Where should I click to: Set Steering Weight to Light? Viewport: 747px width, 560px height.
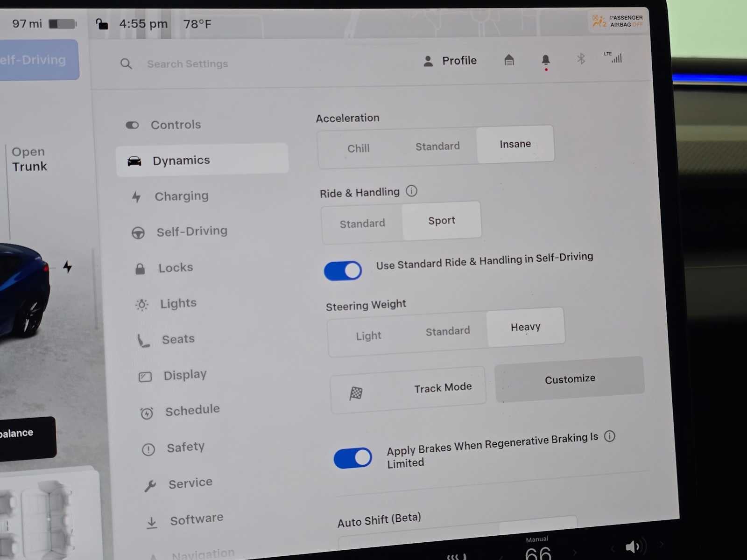click(x=368, y=336)
